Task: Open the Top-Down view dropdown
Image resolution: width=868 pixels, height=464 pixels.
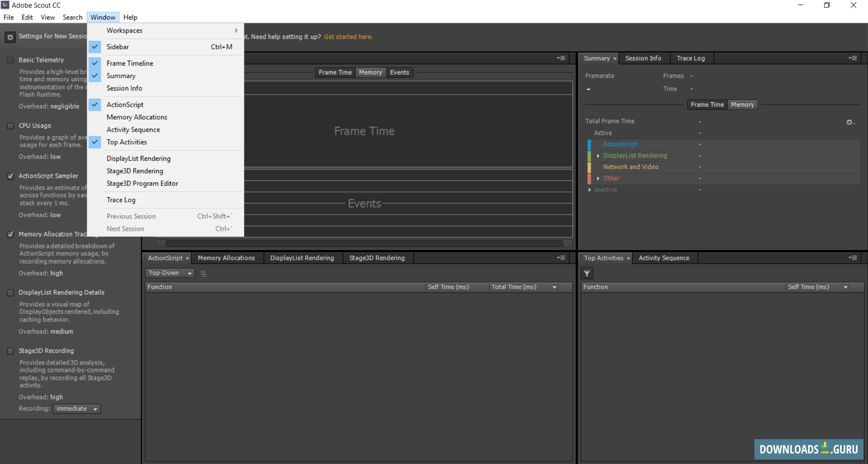Action: pos(170,273)
